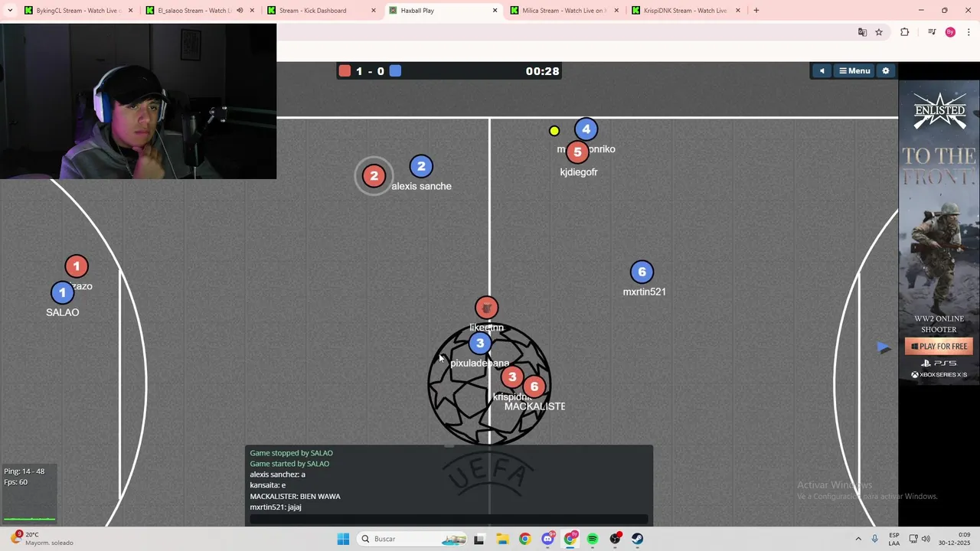980x551 pixels.
Task: Click red player 6 MACKALISTE
Action: click(x=534, y=386)
